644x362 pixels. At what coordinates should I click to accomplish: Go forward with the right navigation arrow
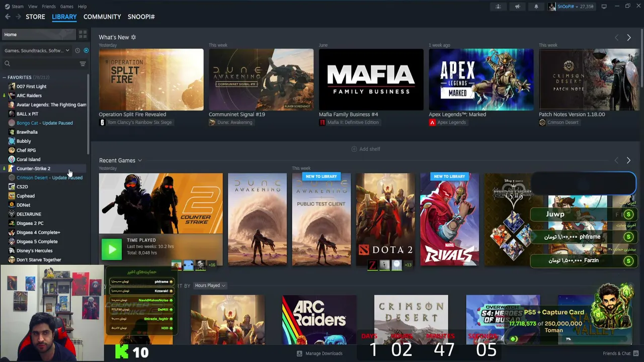coord(18,17)
